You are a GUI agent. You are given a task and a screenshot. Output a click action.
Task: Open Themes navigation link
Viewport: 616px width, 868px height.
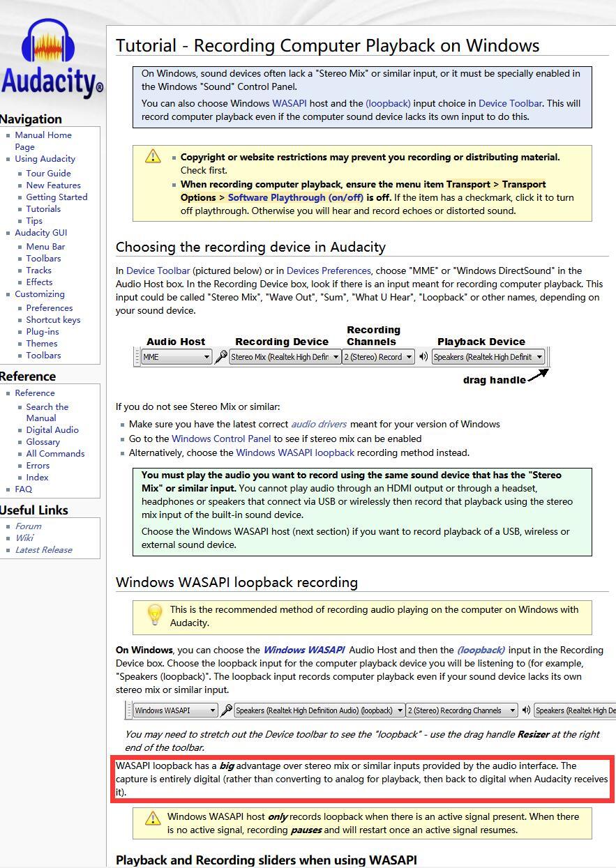click(42, 344)
